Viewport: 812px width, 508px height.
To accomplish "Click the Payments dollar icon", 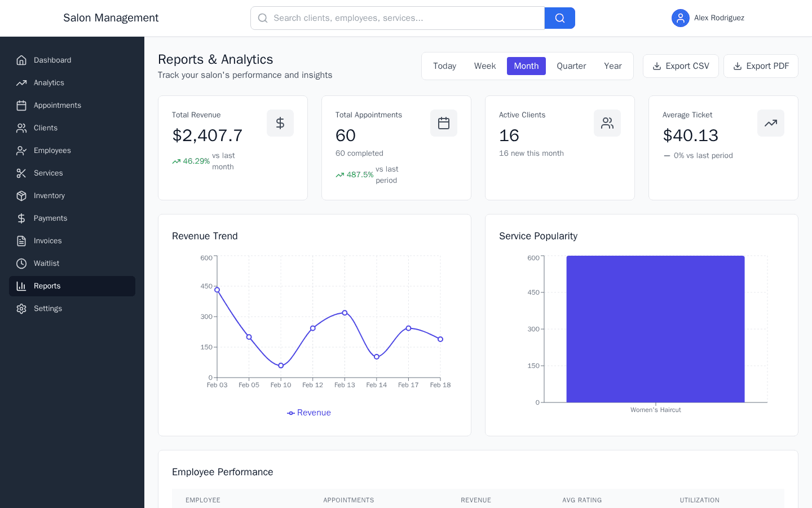I will click(x=21, y=218).
